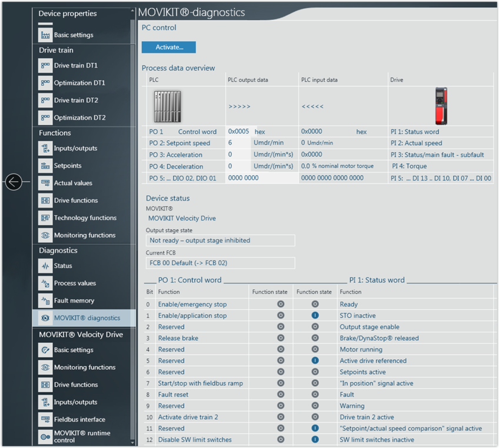Click the Drive train DT1 icon
The height and width of the screenshot is (448, 499).
tap(45, 66)
